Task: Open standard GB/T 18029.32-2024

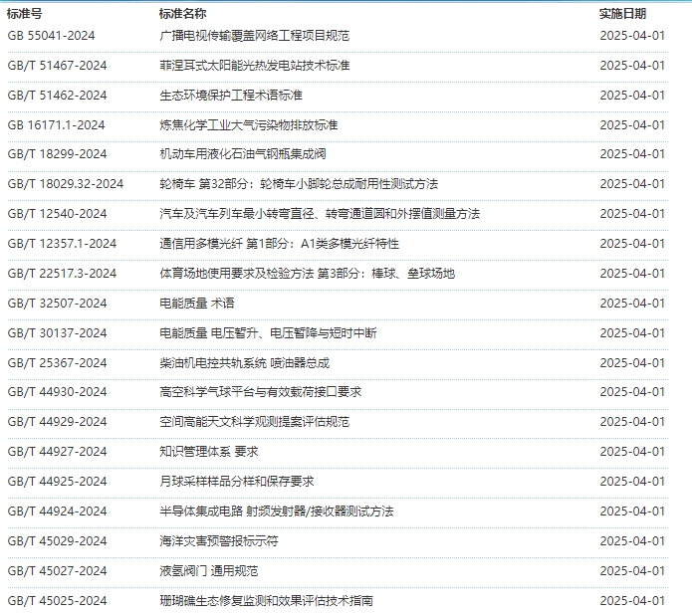Action: (65, 184)
